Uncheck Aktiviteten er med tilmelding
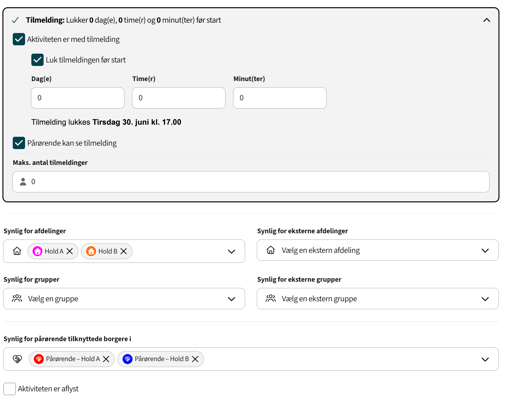This screenshot has width=506, height=402. [19, 39]
